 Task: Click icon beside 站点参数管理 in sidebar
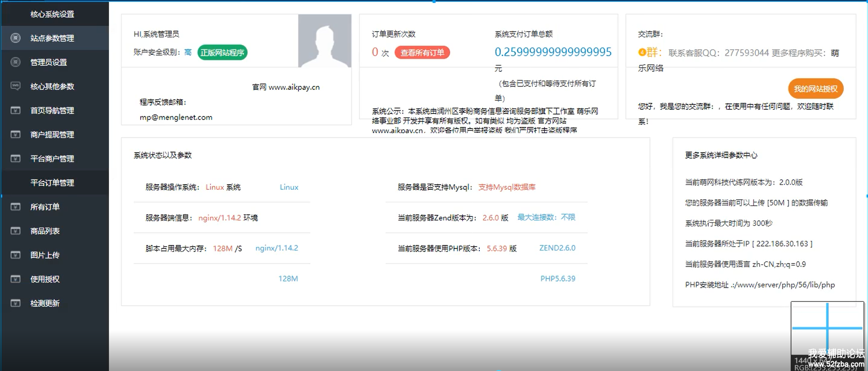click(16, 38)
